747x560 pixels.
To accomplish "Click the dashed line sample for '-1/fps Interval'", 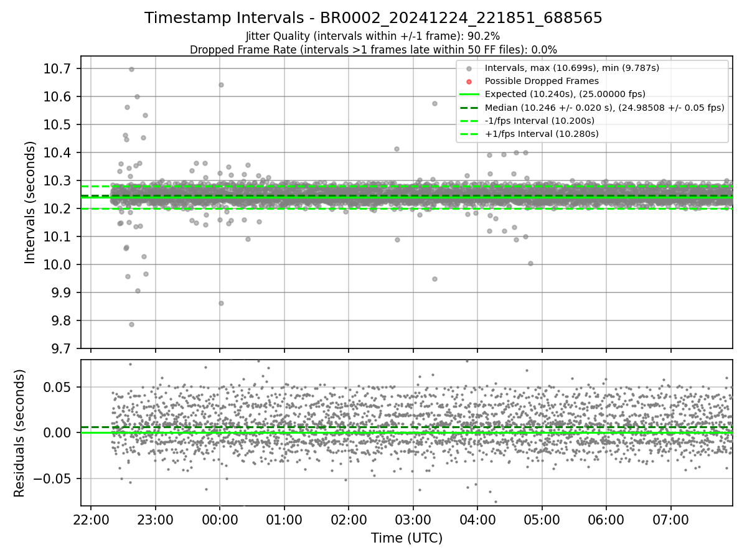I will (x=469, y=121).
